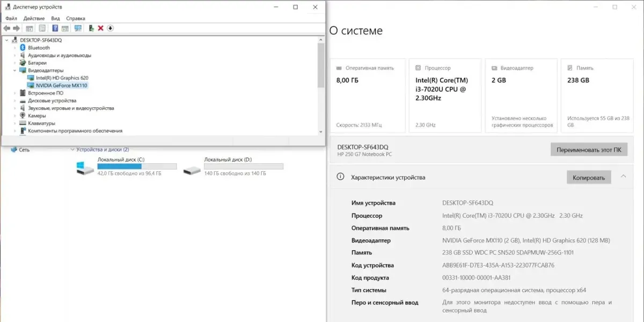This screenshot has width=644, height=322.
Task: Open the Файл menu
Action: (x=11, y=18)
